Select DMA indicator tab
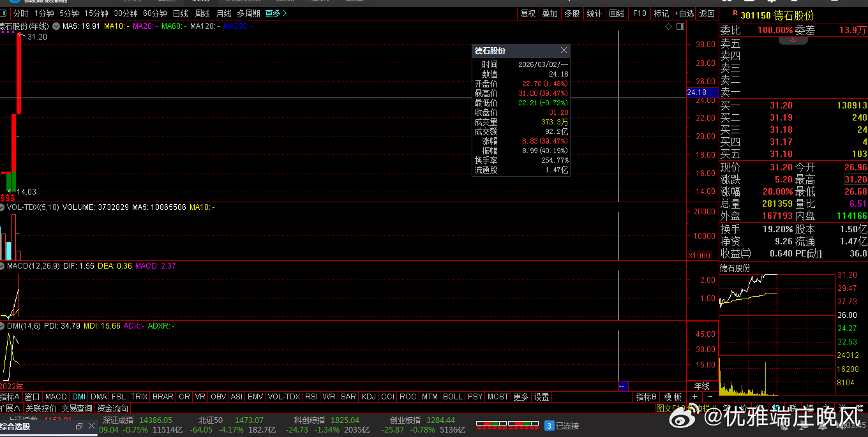This screenshot has width=868, height=437. (x=99, y=397)
